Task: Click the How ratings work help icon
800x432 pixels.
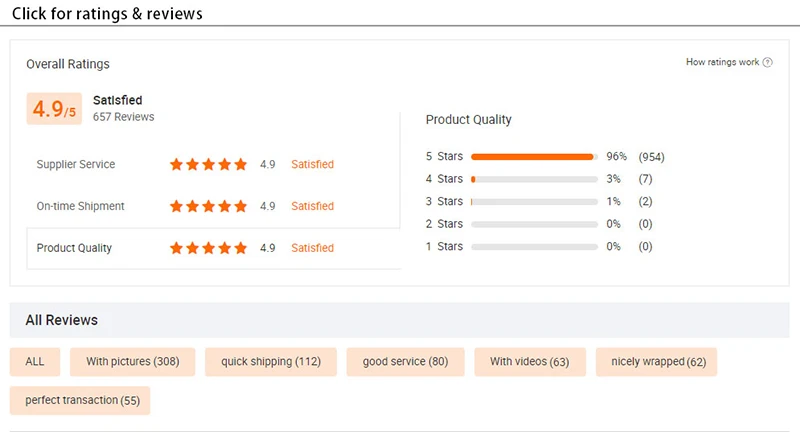Action: (x=768, y=62)
